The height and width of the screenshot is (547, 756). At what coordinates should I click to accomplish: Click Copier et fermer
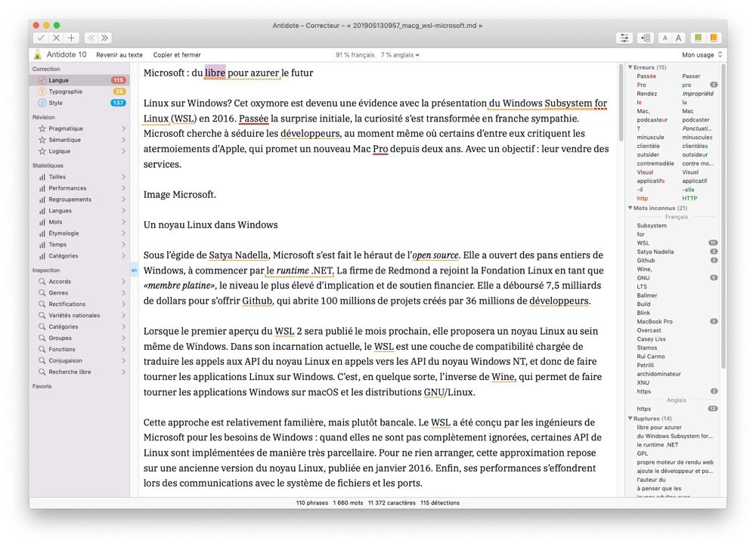coord(177,55)
